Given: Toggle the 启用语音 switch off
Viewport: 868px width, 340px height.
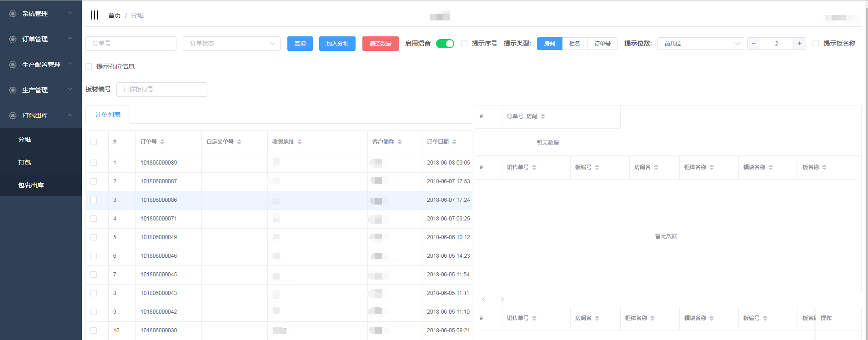Looking at the screenshot, I should (x=445, y=44).
